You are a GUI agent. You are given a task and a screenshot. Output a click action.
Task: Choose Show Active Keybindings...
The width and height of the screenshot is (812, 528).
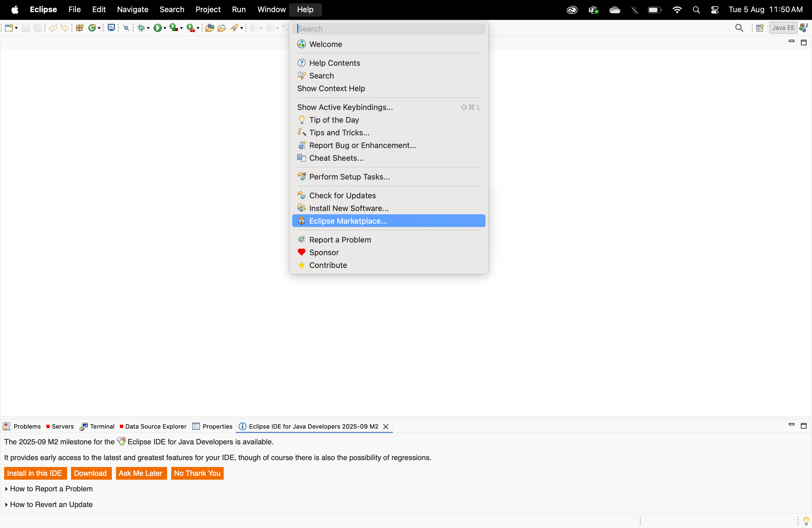click(389, 107)
